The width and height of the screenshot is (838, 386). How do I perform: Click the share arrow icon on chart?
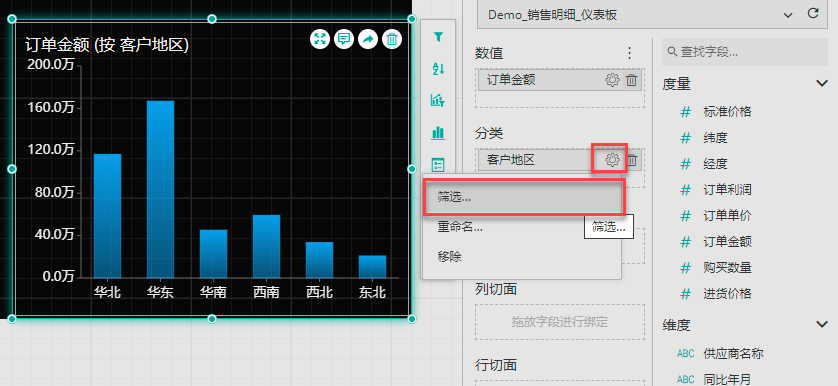[x=368, y=38]
